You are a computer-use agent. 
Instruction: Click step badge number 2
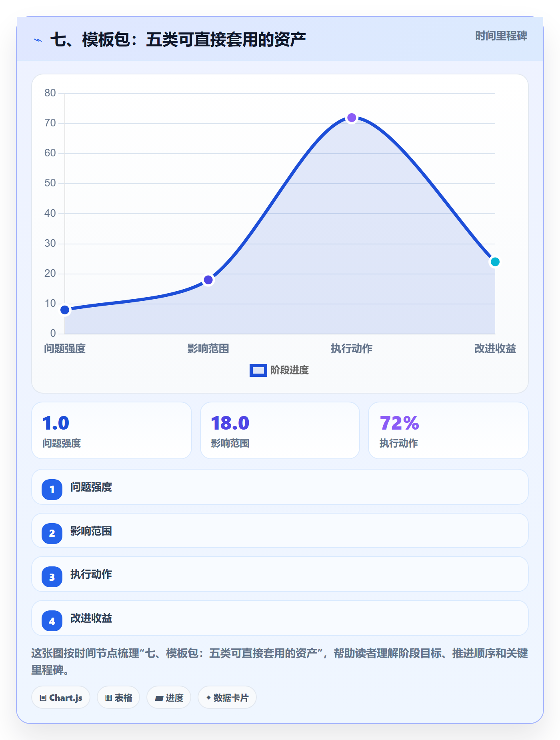[52, 533]
